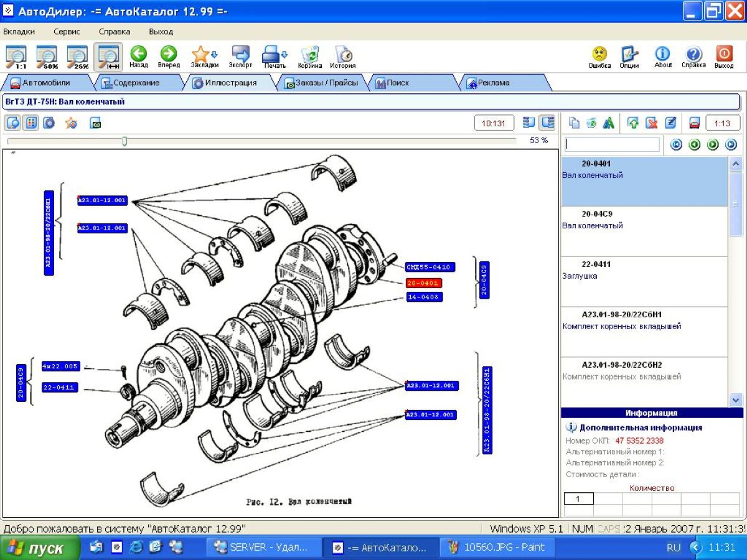
Task: Click the green A font icon
Action: 608,123
